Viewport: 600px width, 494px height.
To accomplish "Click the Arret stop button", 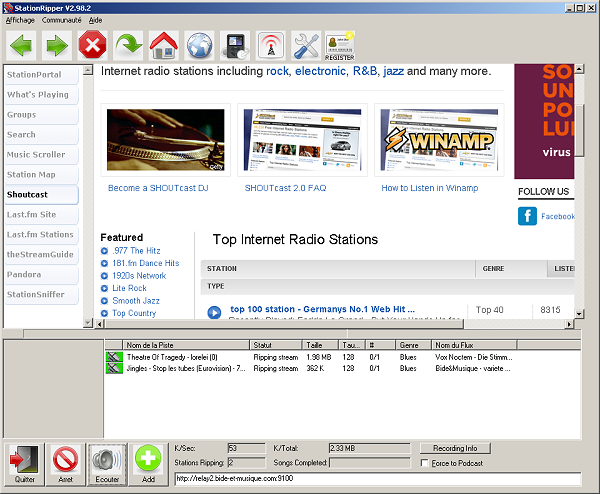I will click(65, 464).
